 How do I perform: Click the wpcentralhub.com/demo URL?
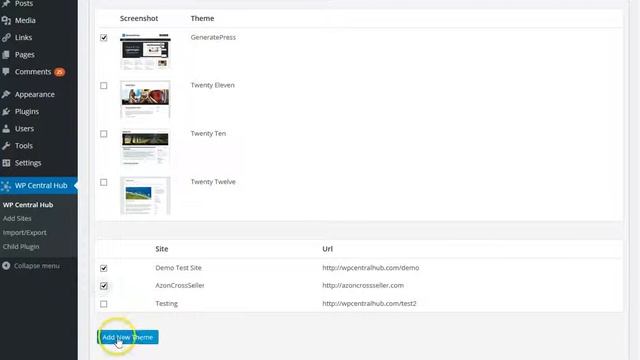371,268
